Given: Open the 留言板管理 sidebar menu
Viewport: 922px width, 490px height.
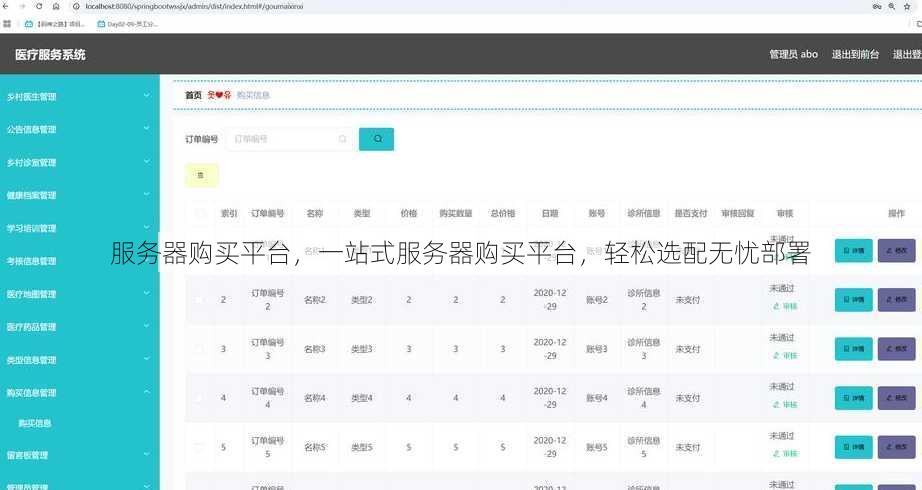Looking at the screenshot, I should (x=79, y=455).
